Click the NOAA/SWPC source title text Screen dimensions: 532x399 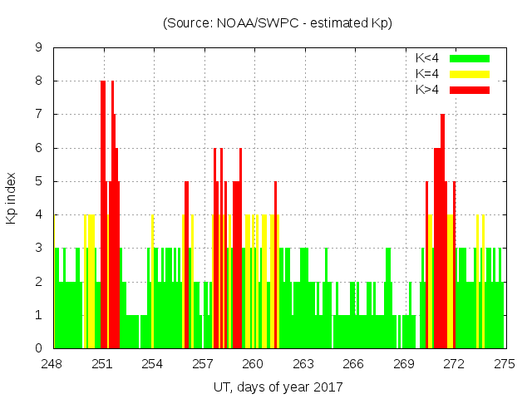[278, 23]
